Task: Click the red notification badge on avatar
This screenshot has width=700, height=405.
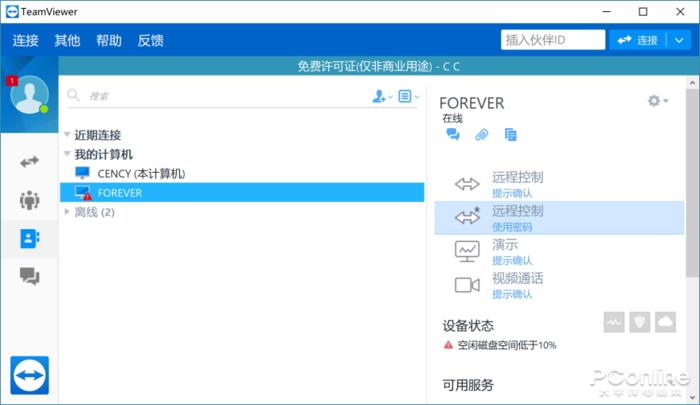Action: [12, 81]
